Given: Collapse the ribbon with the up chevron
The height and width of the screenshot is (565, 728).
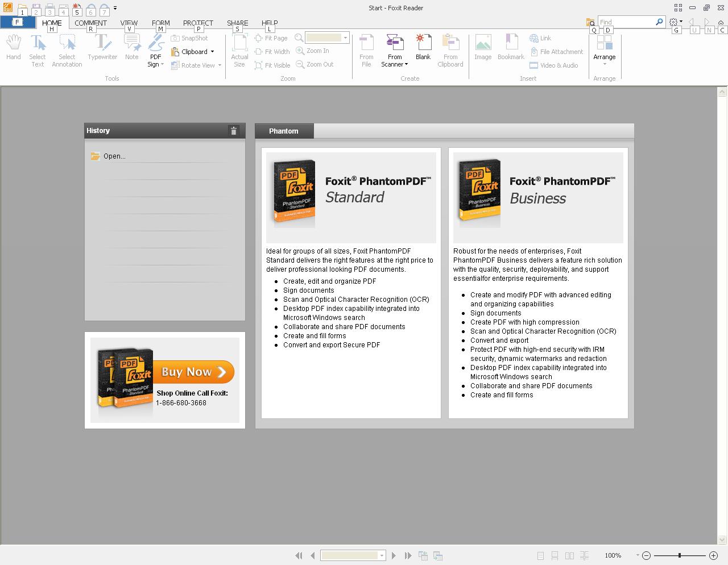Looking at the screenshot, I should click(x=722, y=22).
